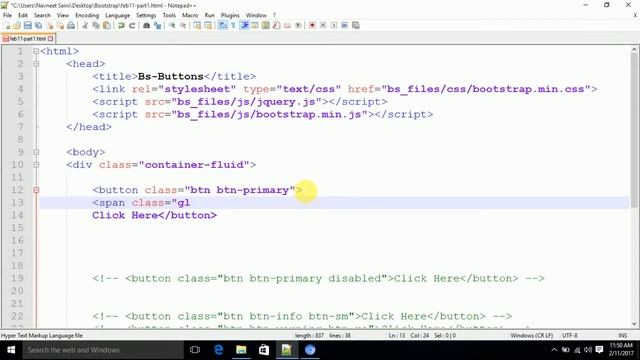Viewport: 640px width, 360px height.
Task: Click the Save All toolbar icon
Action: click(38, 25)
